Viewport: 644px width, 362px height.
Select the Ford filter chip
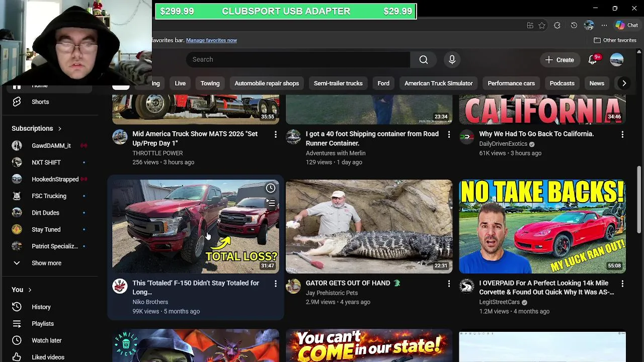(x=383, y=83)
